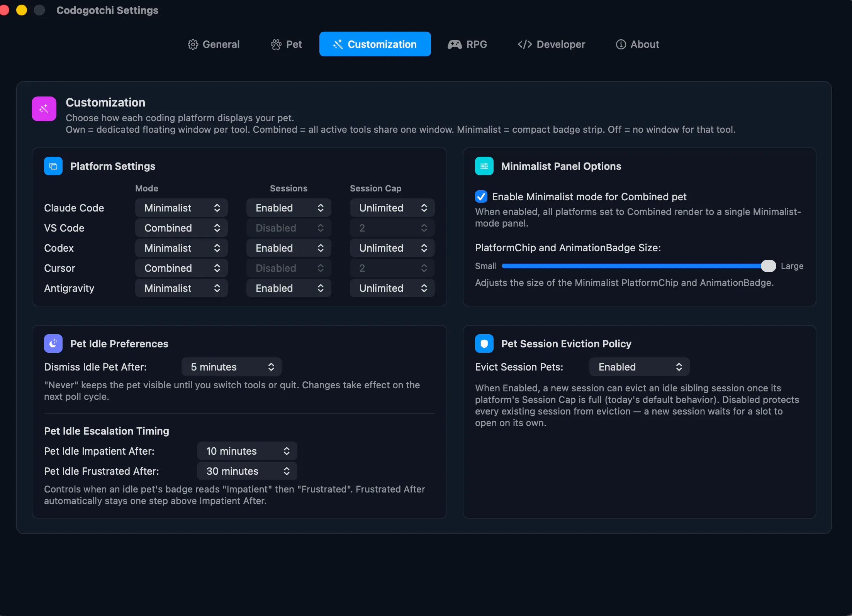Click the blue Platform Settings icon
Image resolution: width=852 pixels, height=616 pixels.
tap(53, 166)
